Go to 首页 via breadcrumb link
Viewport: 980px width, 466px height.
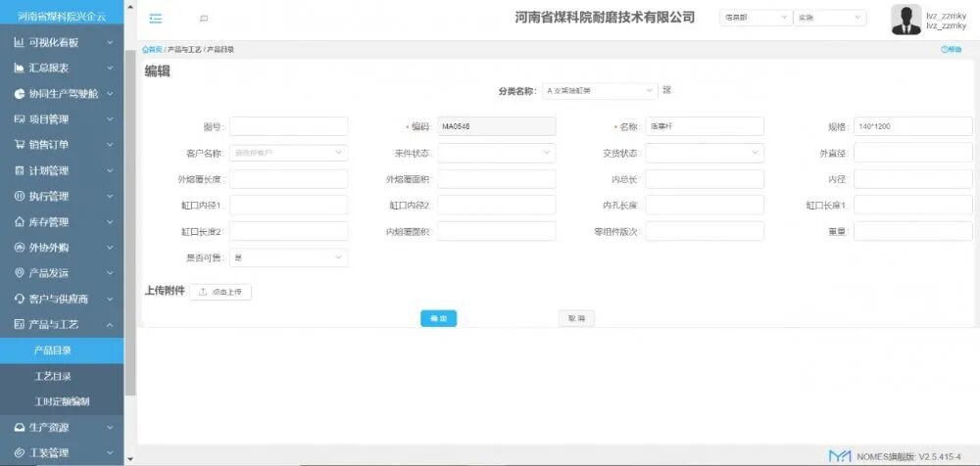[153, 49]
